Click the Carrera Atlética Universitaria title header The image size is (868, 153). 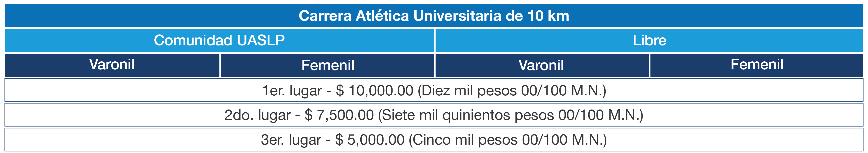click(434, 15)
